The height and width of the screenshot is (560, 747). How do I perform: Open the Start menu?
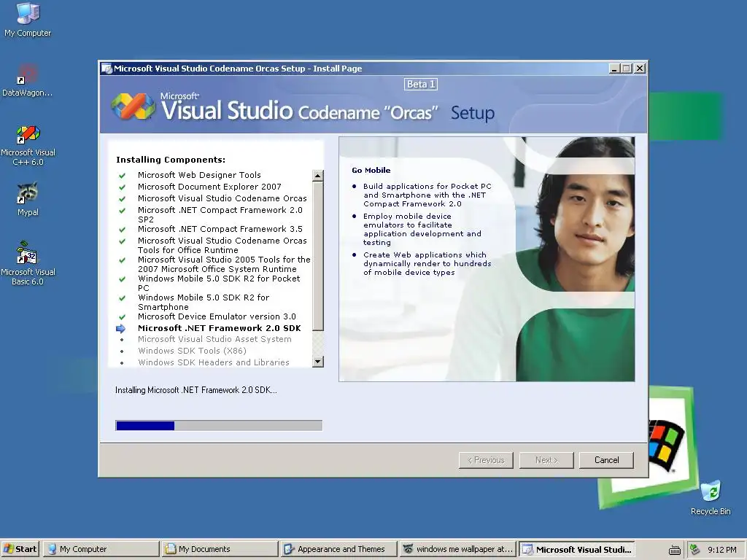(x=20, y=549)
